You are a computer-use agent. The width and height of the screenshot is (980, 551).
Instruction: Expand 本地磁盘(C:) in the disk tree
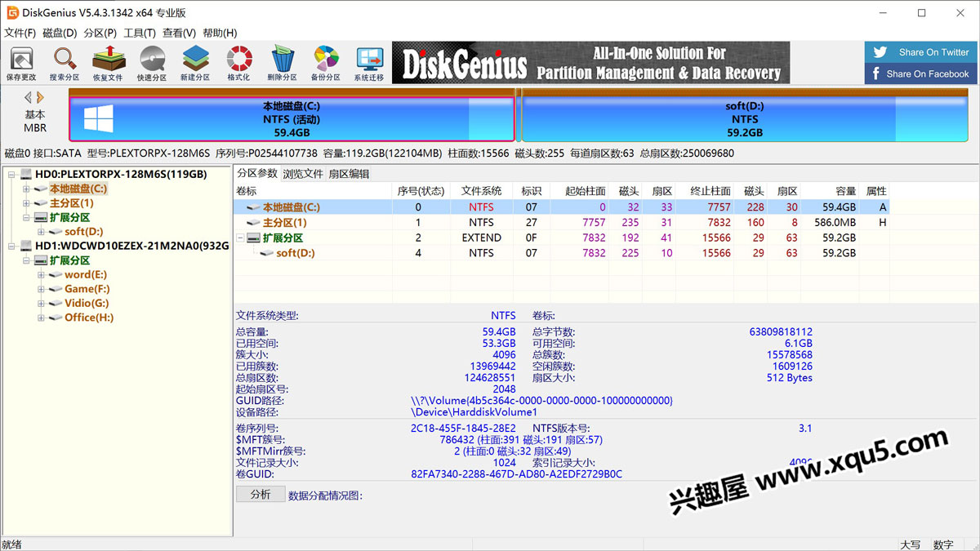coord(26,189)
